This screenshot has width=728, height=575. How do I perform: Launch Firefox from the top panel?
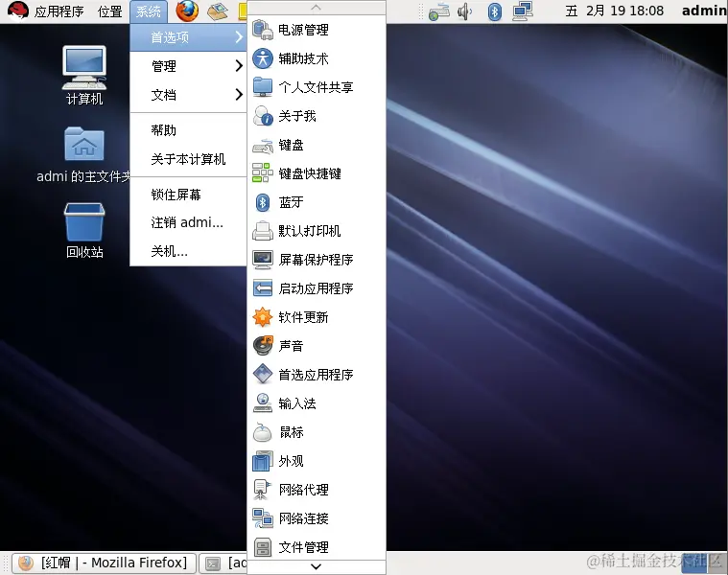[x=187, y=11]
